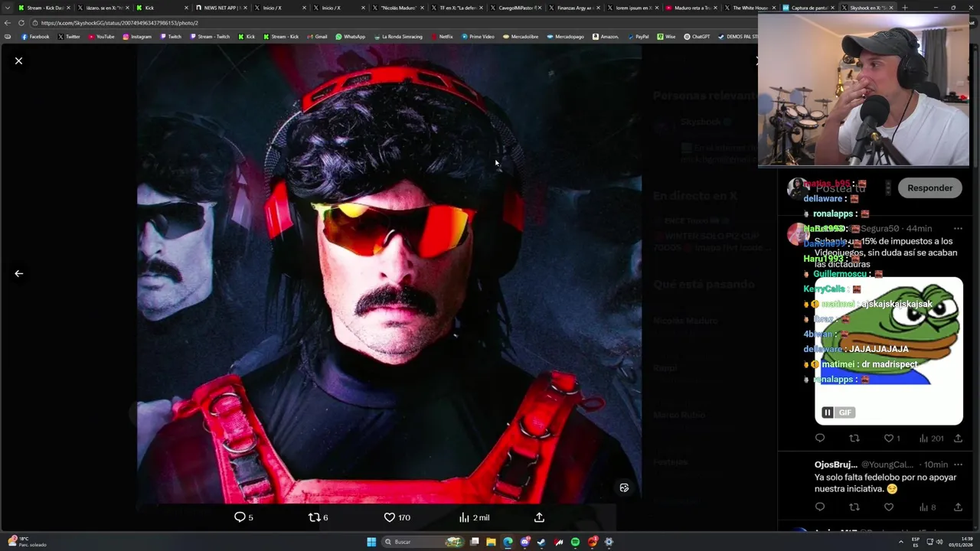
Task: Repost the OjosBruj post
Action: pos(854,507)
